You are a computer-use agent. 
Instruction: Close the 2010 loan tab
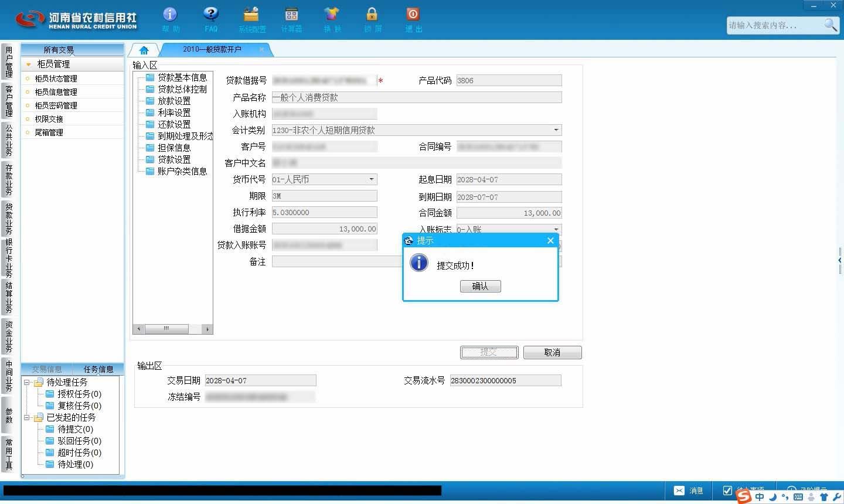pos(261,49)
